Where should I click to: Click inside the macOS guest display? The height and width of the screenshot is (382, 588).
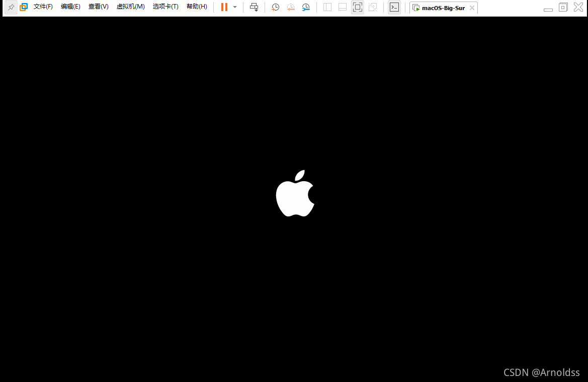tap(294, 199)
